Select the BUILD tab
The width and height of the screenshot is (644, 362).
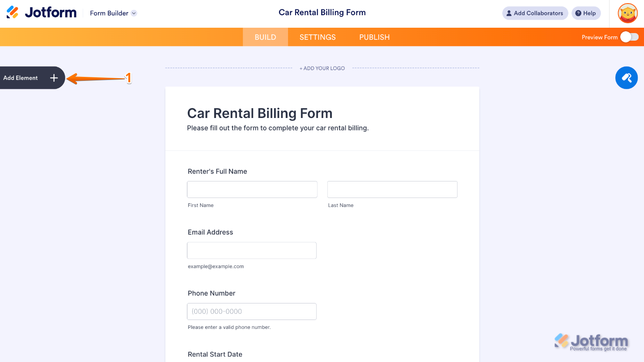tap(265, 37)
